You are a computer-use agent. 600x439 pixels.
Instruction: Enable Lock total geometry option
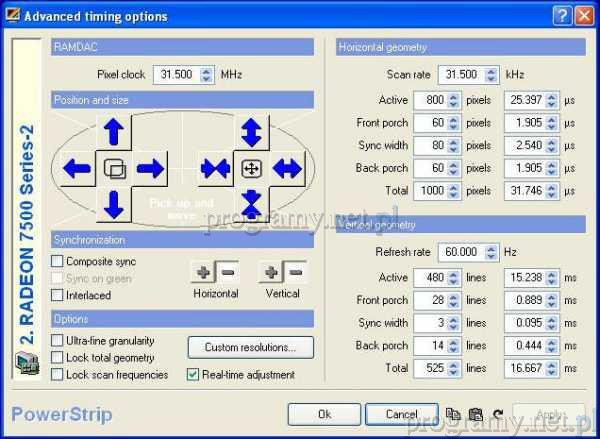[58, 358]
